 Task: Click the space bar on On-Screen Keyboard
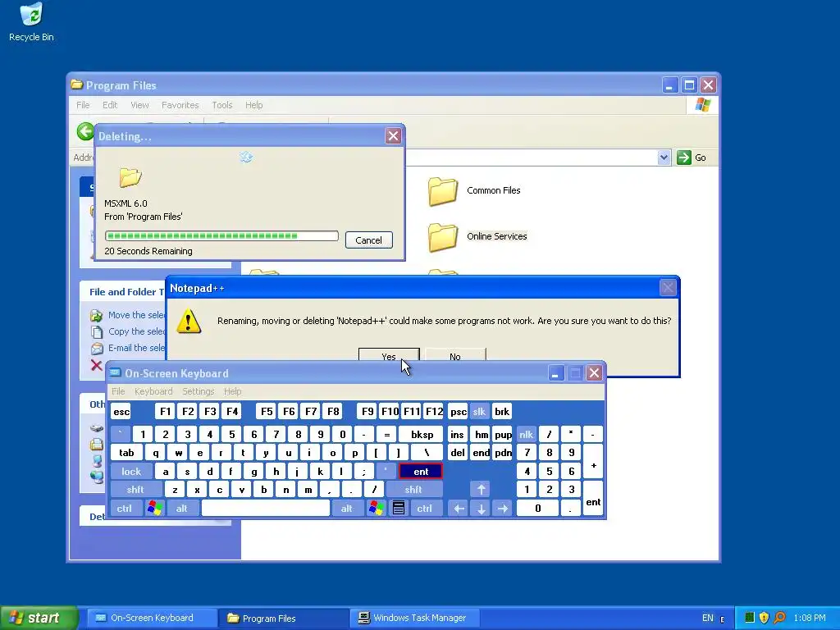click(265, 509)
